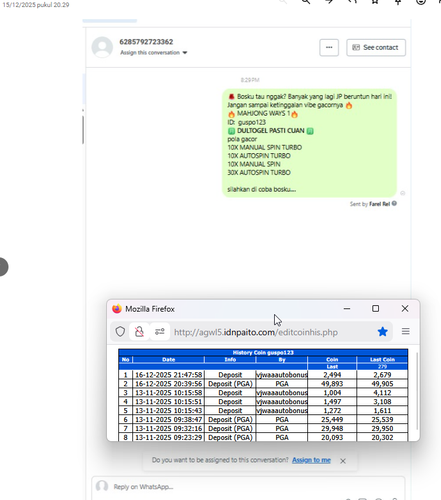Expand the 'Assign this conversation' dropdown
The width and height of the screenshot is (441, 500).
(154, 53)
